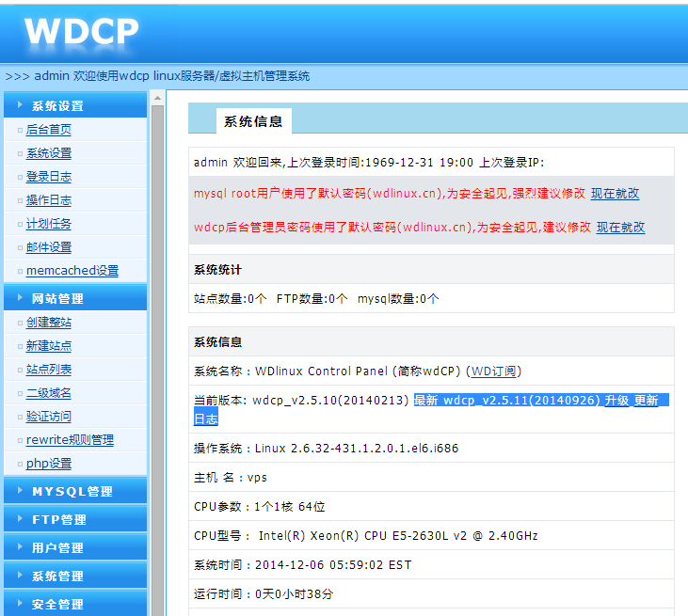Open 二级域名 link
This screenshot has width=688, height=616.
pos(49,393)
